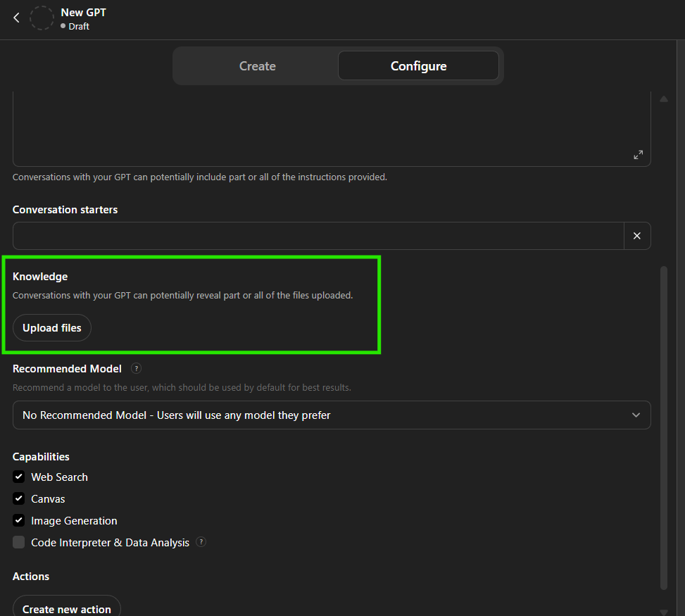Switch to the Create tab

click(x=257, y=65)
